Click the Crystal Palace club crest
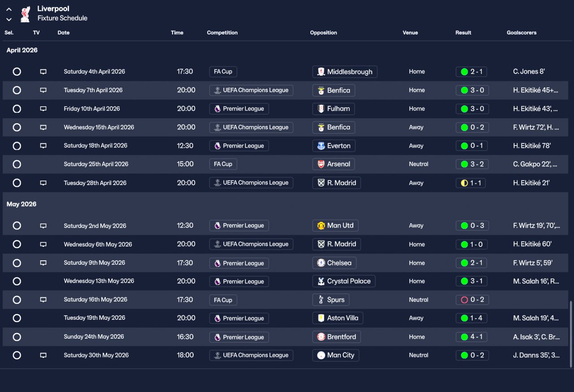 click(321, 281)
